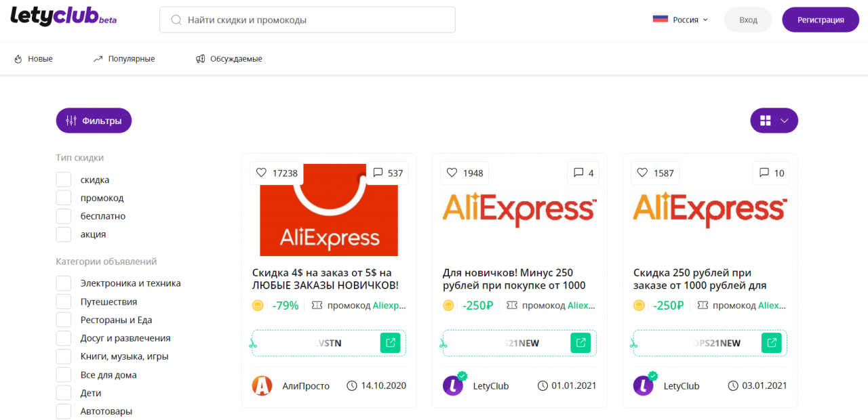Expand the grid view layout dropdown

point(774,121)
